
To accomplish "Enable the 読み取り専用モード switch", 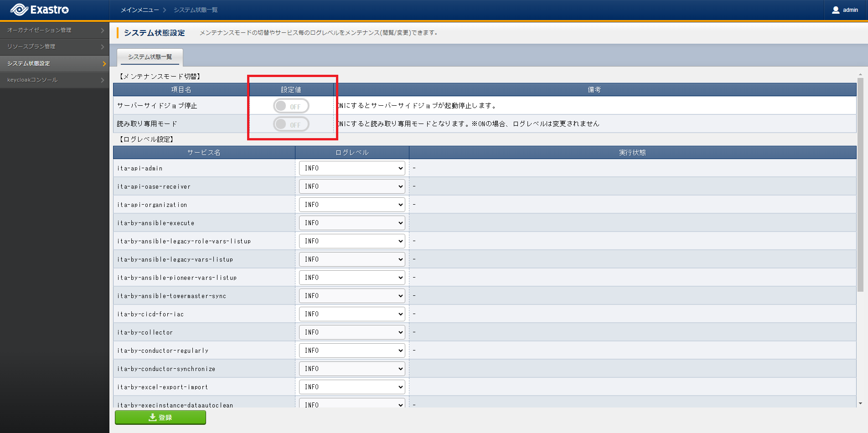I will tap(291, 124).
